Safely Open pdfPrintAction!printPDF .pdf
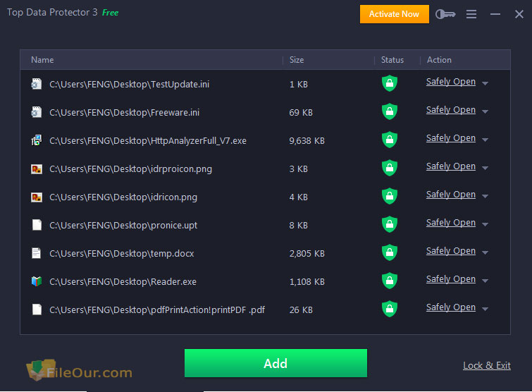 (x=450, y=307)
